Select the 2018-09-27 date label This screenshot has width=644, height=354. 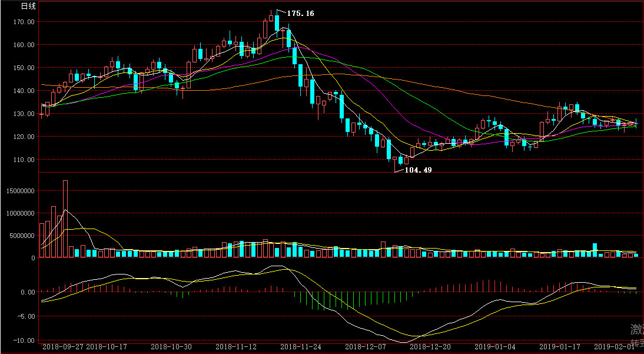coord(63,347)
